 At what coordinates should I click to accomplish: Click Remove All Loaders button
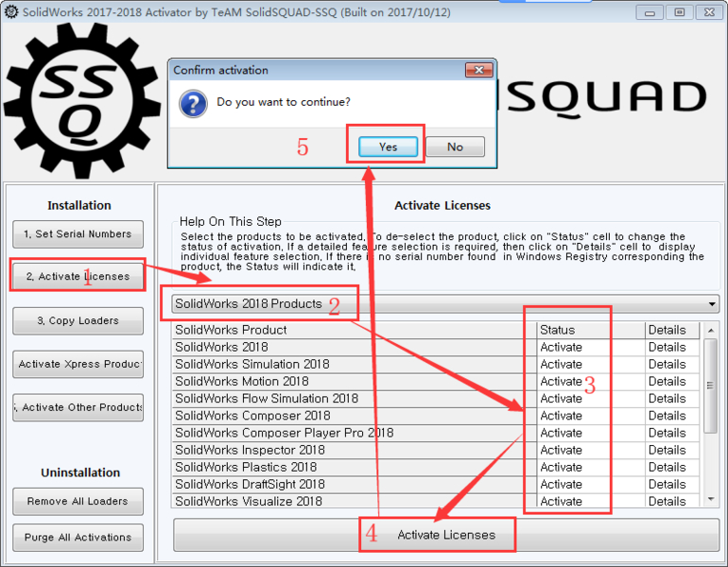[78, 501]
